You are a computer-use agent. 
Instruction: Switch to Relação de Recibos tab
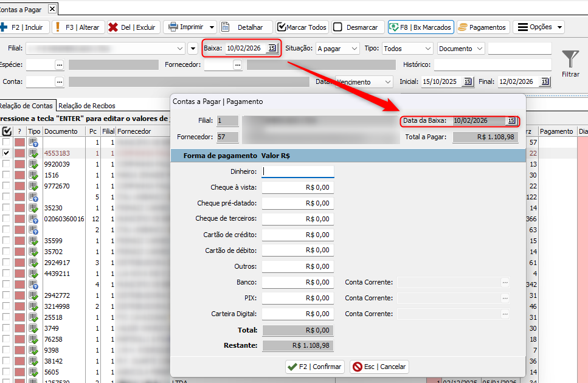click(x=86, y=106)
